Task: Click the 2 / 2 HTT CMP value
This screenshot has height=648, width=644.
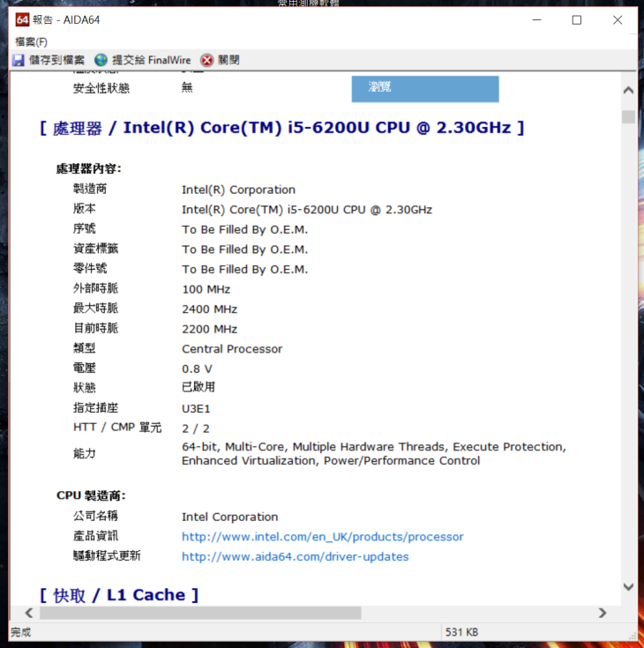Action: point(196,428)
